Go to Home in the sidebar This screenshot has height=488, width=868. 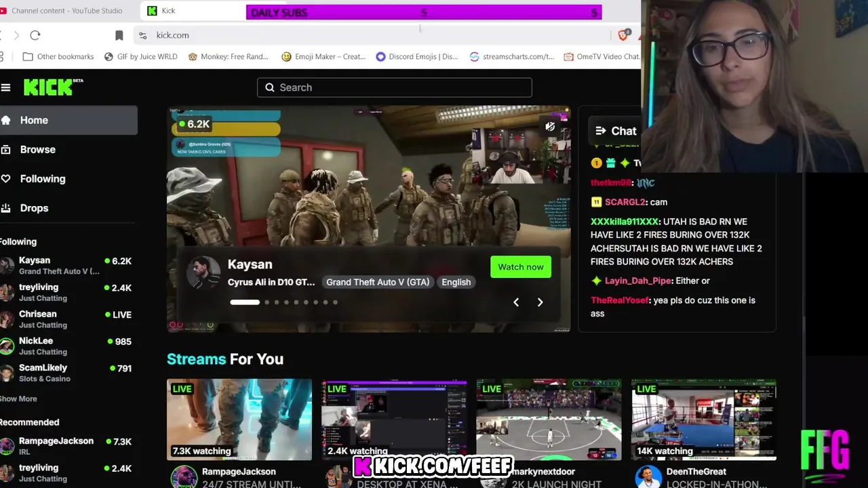68,120
